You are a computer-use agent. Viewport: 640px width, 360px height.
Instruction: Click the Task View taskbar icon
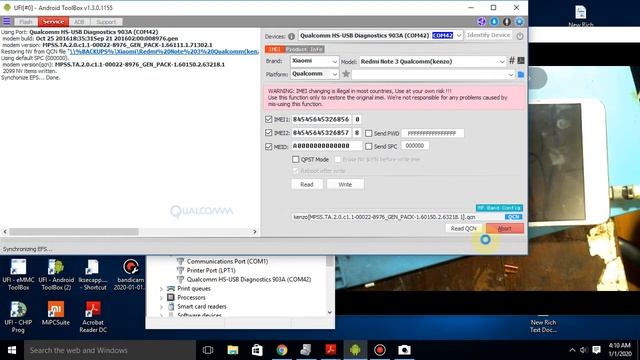pyautogui.click(x=208, y=350)
